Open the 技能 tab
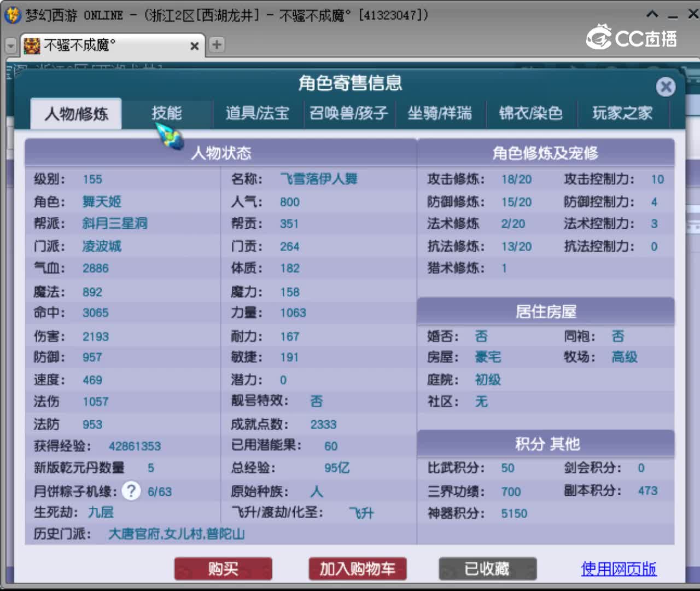 (x=166, y=113)
